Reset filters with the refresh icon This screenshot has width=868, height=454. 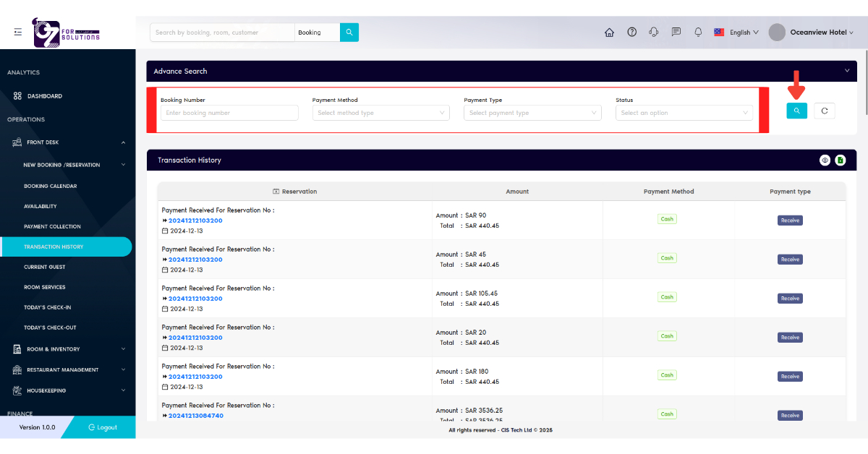pyautogui.click(x=825, y=111)
